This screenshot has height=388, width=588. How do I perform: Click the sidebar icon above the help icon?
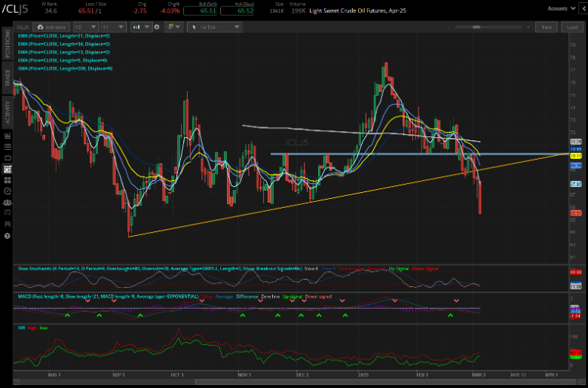tap(7, 225)
